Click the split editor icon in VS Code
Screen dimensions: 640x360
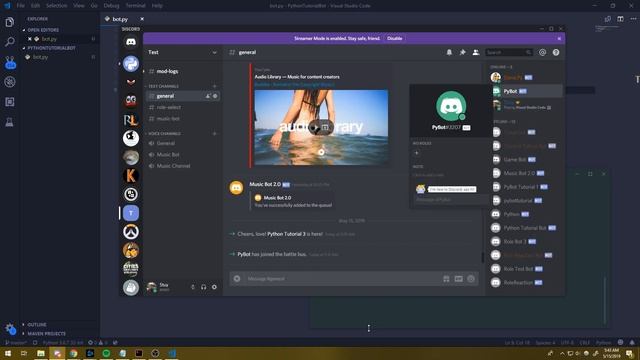620,19
